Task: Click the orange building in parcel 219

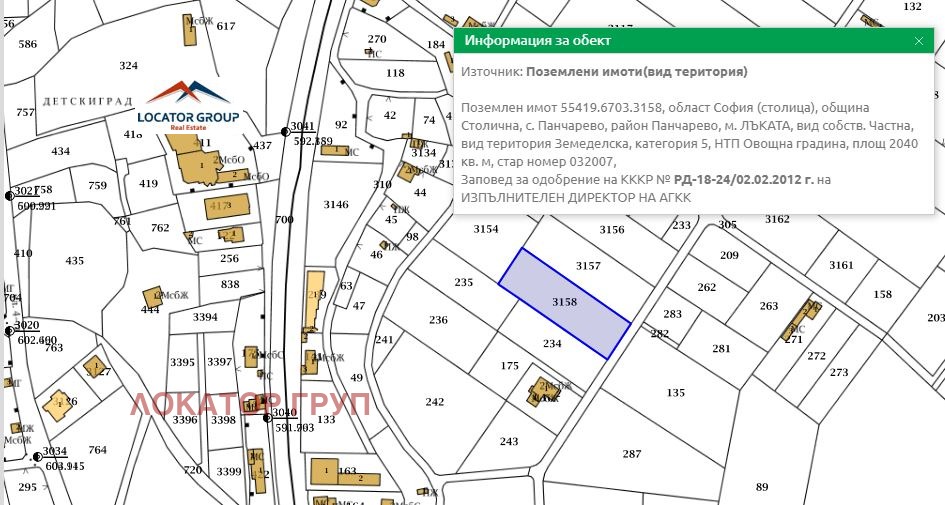Action: [314, 298]
